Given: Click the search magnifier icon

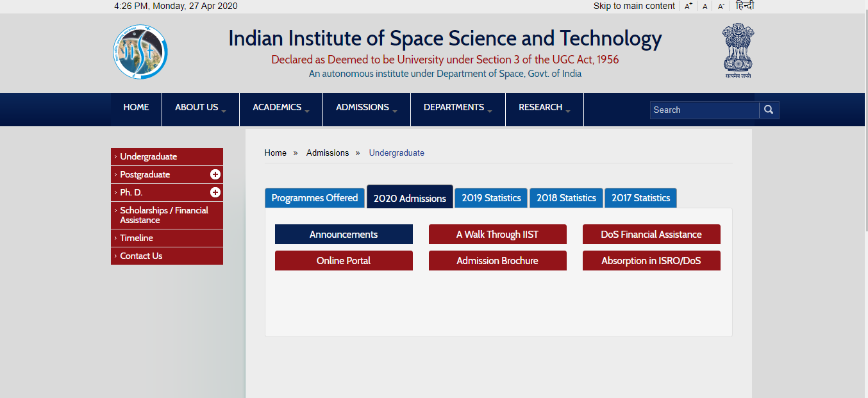Looking at the screenshot, I should click(x=768, y=110).
